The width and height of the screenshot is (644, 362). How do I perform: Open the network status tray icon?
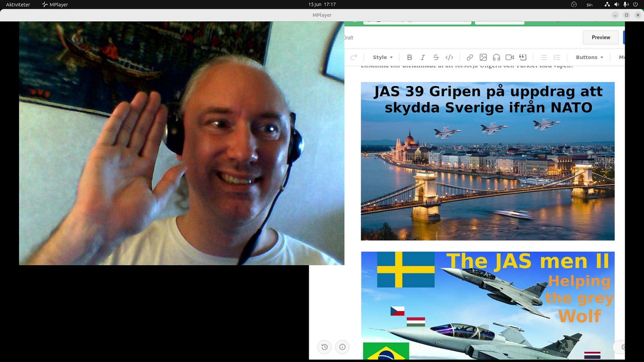point(607,4)
